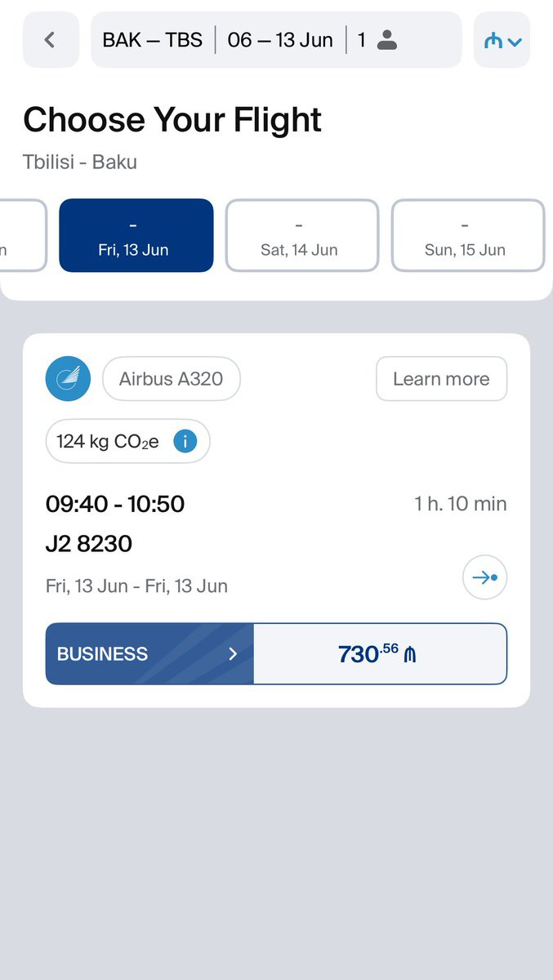Viewport: 553px width, 980px height.
Task: Tap the manat currency symbol in the price
Action: [x=410, y=654]
